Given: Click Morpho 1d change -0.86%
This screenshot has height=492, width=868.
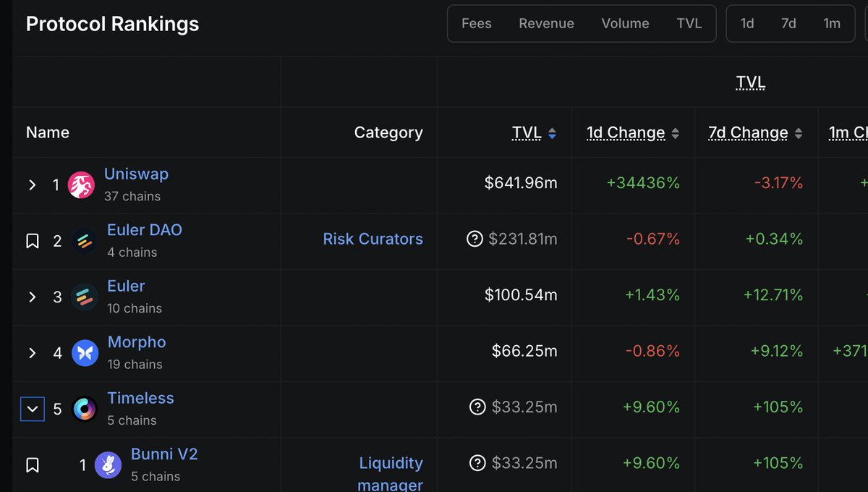Looking at the screenshot, I should tap(651, 351).
